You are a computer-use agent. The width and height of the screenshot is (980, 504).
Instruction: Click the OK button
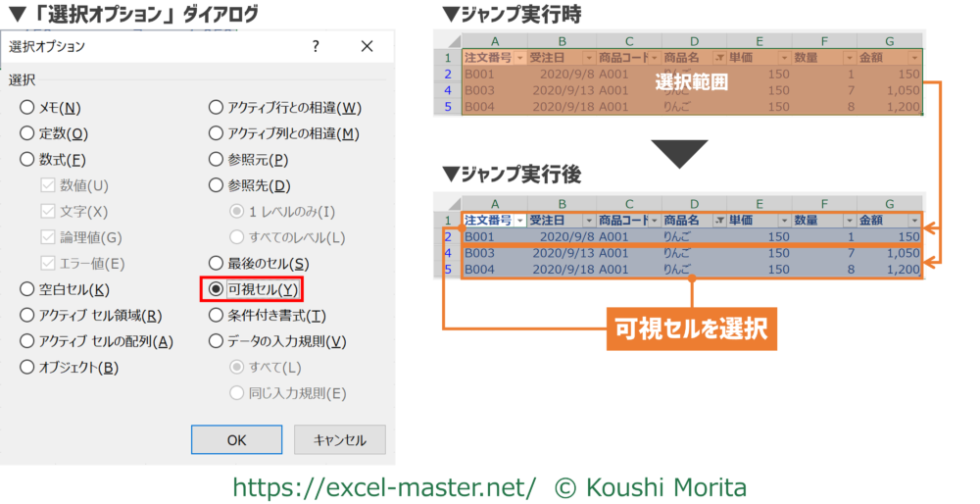click(x=236, y=440)
